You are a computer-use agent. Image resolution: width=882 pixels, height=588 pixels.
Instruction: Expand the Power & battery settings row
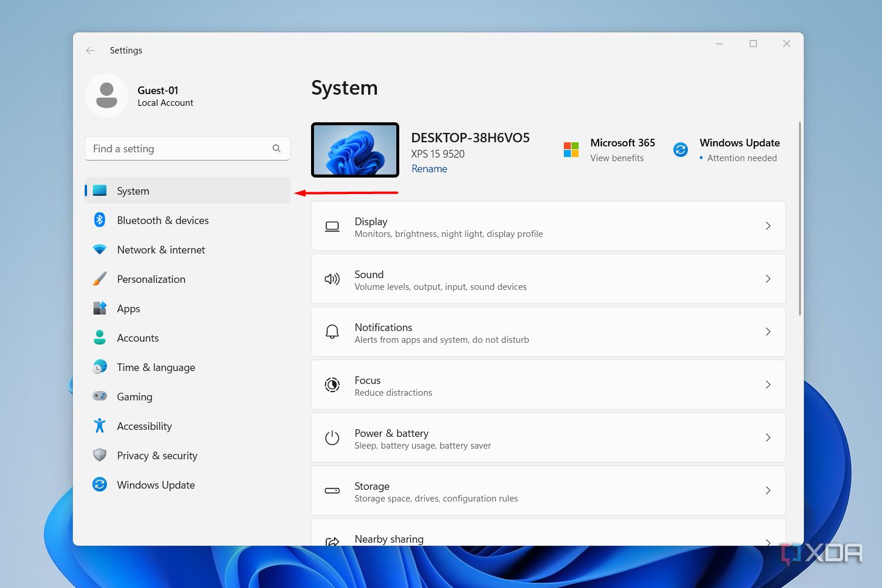tap(768, 437)
